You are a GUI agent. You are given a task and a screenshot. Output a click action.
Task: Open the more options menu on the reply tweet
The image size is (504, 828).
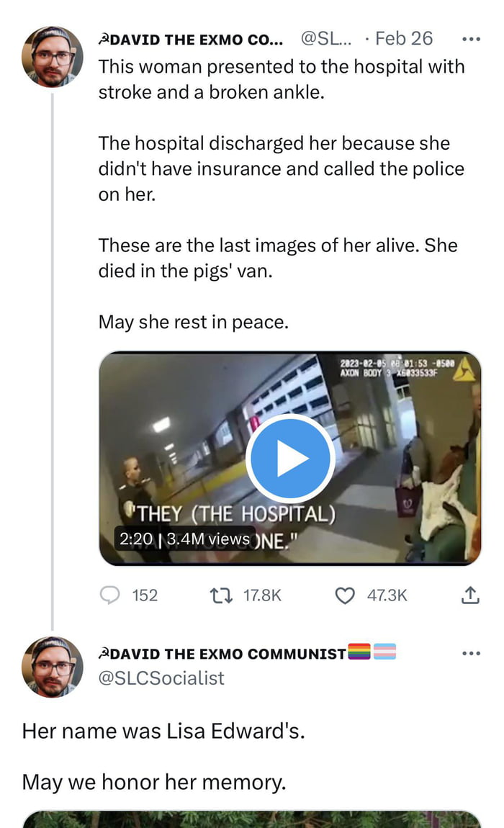coord(472,652)
